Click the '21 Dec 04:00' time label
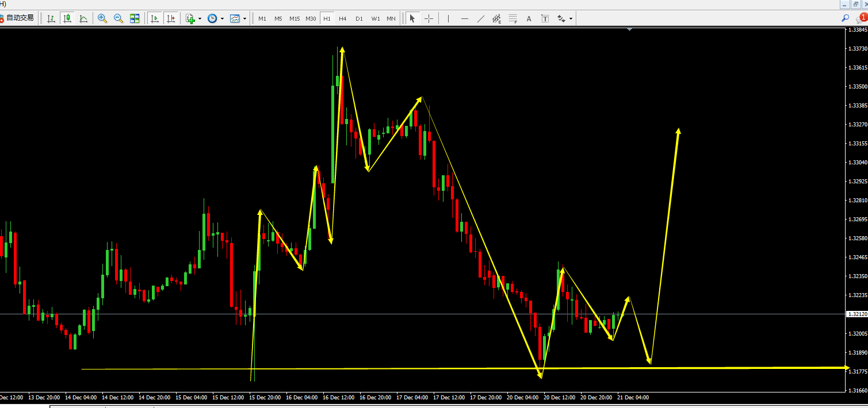868x408 pixels. pos(633,397)
